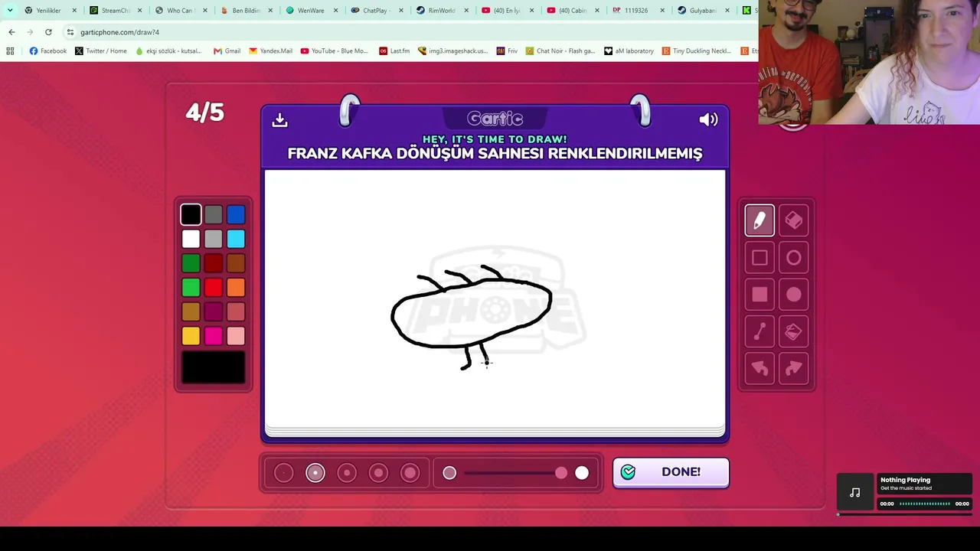Viewport: 980px width, 551px height.
Task: Reload the garticphone page
Action: 48,32
